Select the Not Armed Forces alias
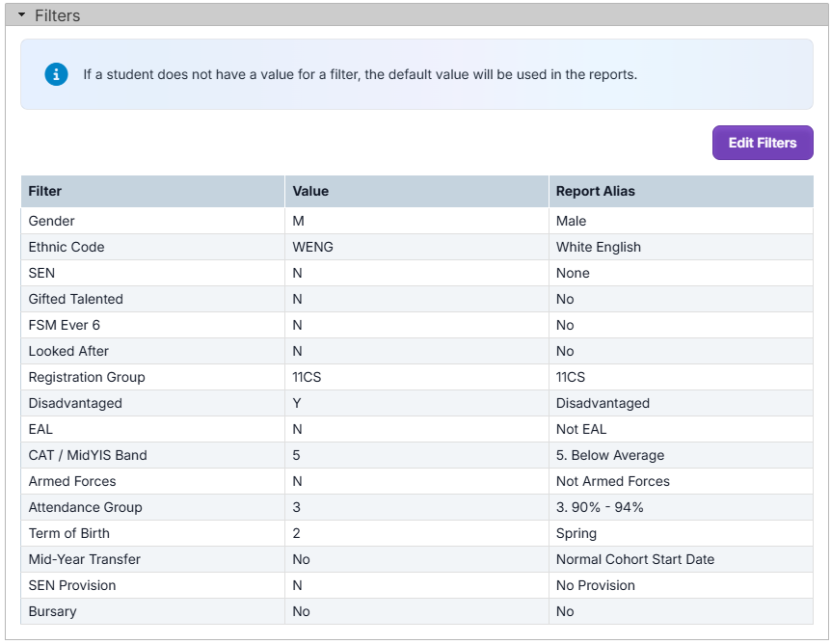This screenshot has height=644, width=831. pyautogui.click(x=612, y=481)
